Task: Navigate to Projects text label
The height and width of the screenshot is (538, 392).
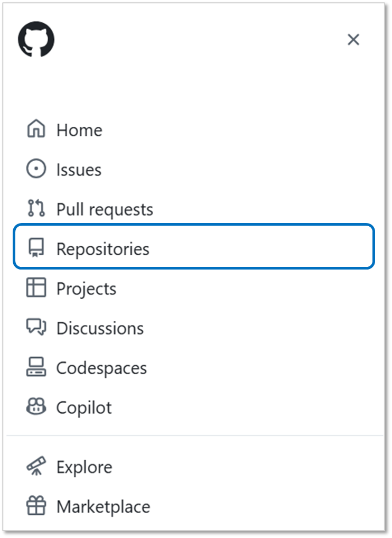Action: click(86, 289)
